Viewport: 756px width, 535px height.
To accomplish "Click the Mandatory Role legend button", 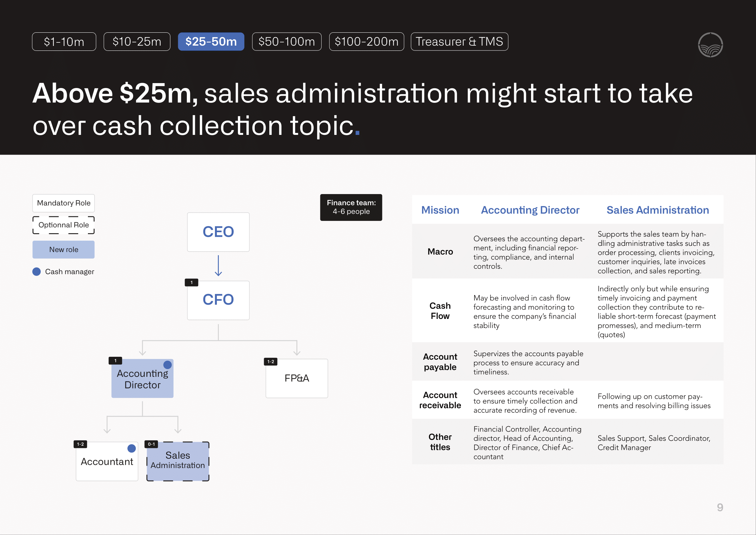I will pos(63,203).
